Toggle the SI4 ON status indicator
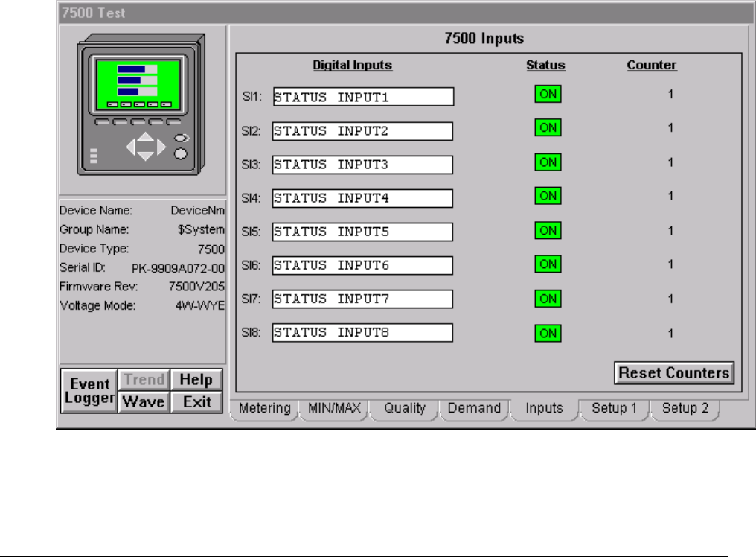 click(x=548, y=196)
